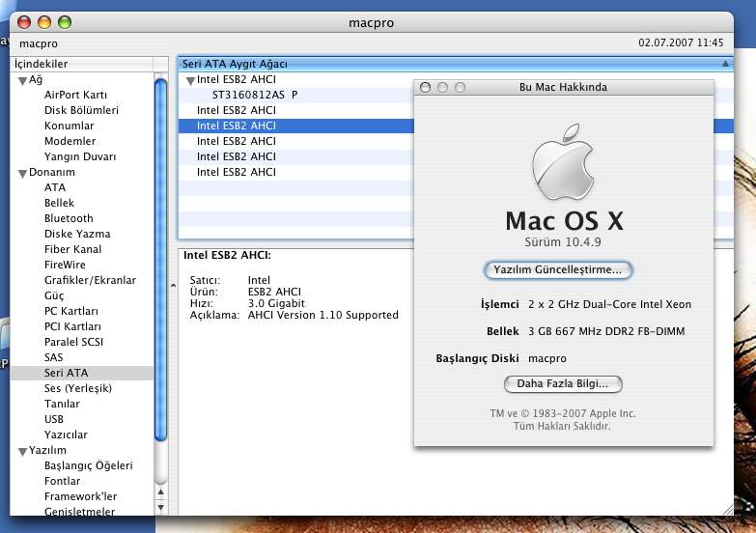Select Fontlar entry
Image resolution: width=756 pixels, height=533 pixels.
(x=62, y=481)
